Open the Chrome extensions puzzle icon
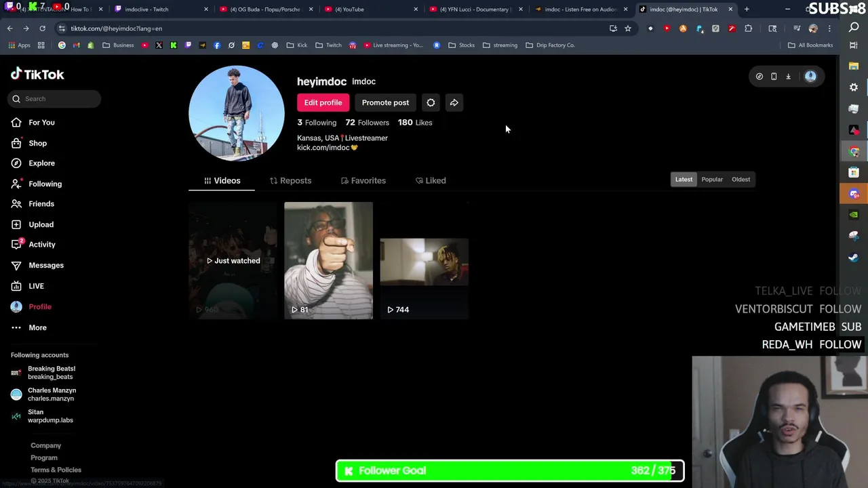868x488 pixels. click(x=749, y=28)
